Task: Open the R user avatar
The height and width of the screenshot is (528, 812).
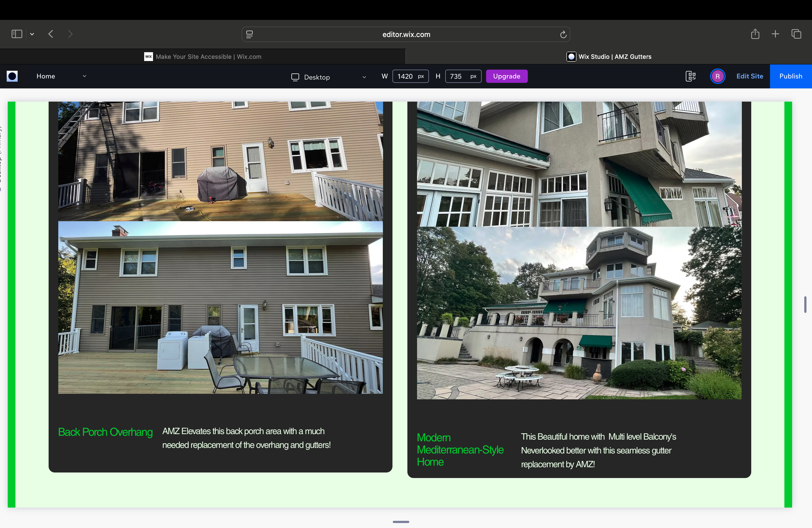Action: pyautogui.click(x=718, y=76)
